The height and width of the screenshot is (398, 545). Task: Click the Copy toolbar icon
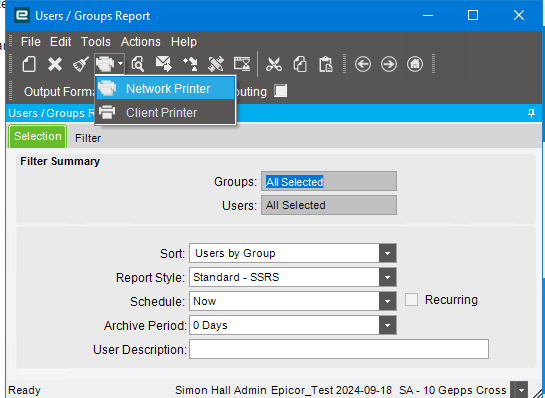click(300, 64)
